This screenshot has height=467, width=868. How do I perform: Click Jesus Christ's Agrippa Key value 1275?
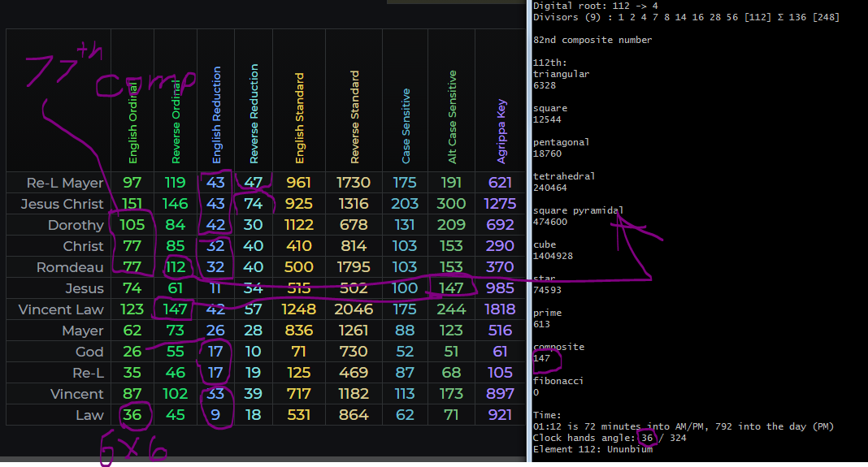(x=500, y=204)
